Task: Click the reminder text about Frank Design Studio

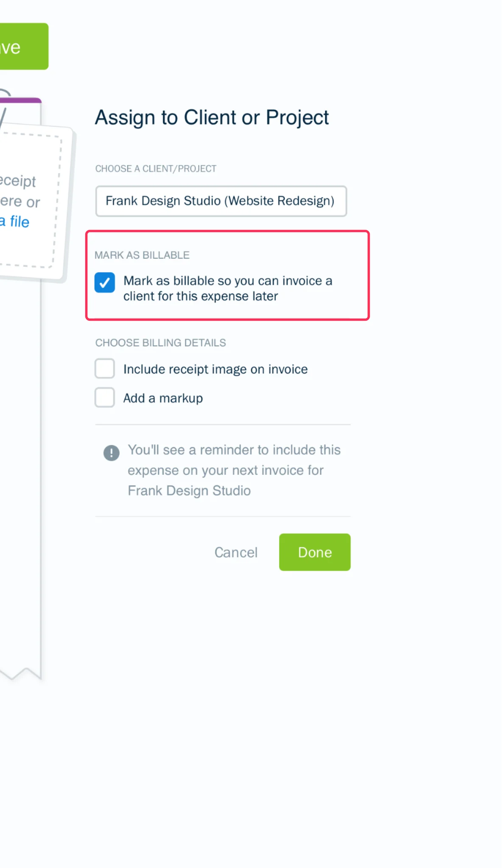Action: pos(234,470)
